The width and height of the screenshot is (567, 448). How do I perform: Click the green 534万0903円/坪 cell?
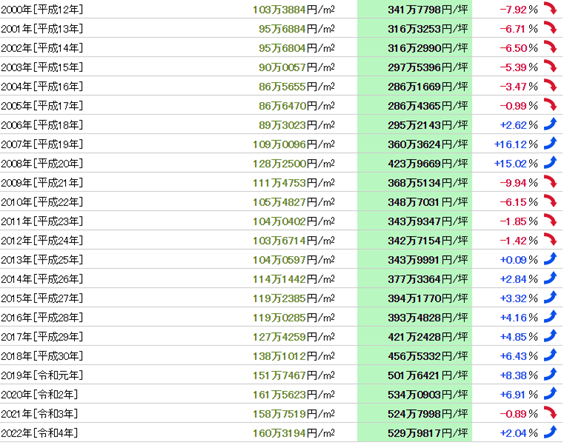click(x=414, y=394)
